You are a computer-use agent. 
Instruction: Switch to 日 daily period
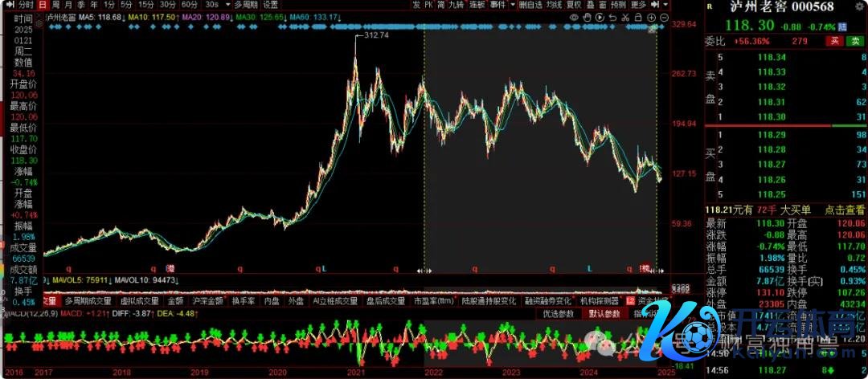[43, 5]
